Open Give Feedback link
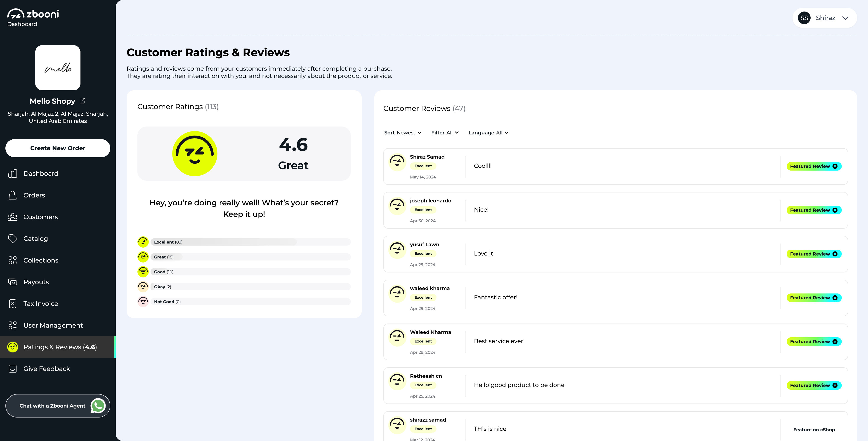The image size is (868, 441). [47, 368]
